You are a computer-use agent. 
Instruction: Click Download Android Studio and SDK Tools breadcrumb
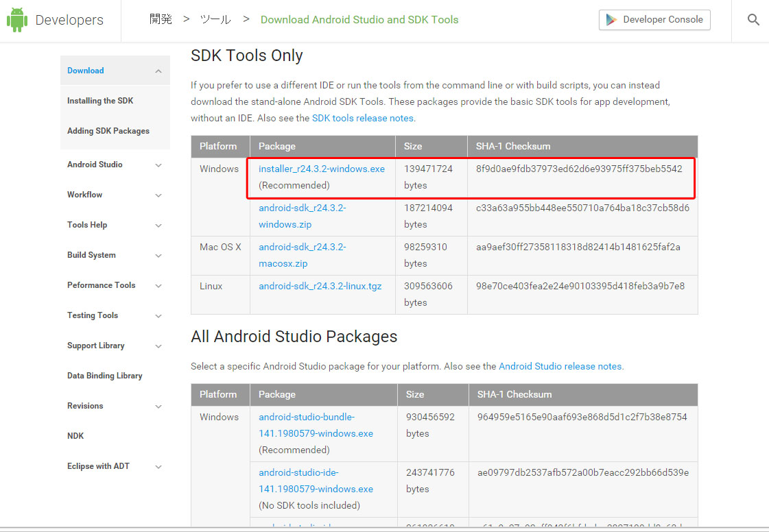[x=359, y=20]
